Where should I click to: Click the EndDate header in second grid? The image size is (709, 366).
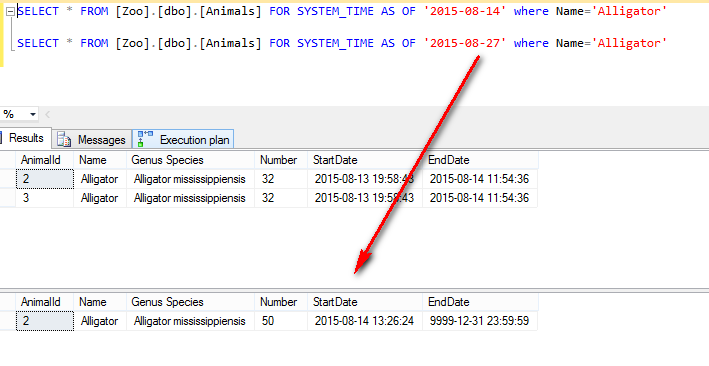click(480, 302)
